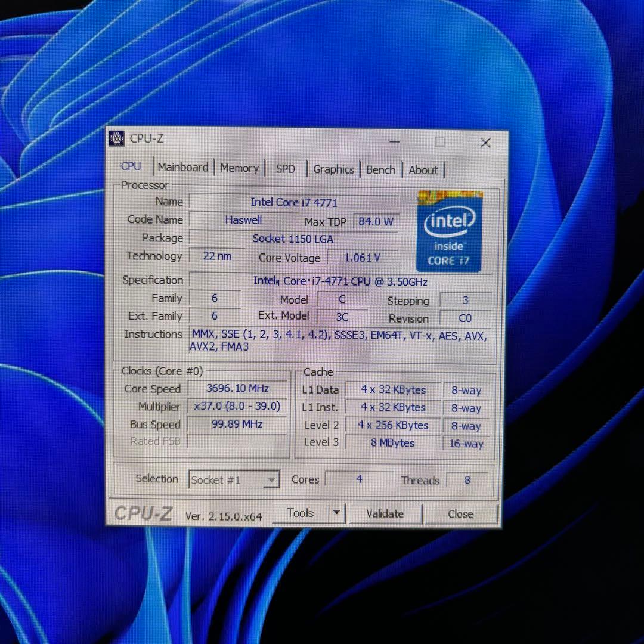Open the Memory tab
The image size is (644, 644).
pos(239,168)
